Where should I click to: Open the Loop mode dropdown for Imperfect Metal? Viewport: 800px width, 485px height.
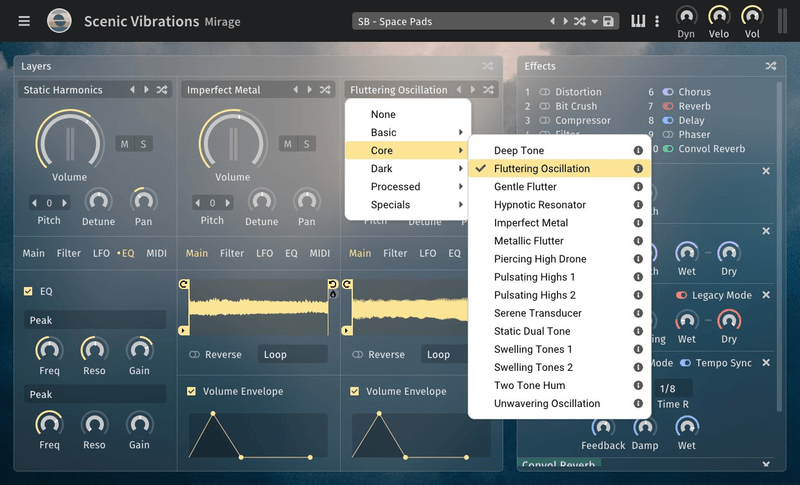click(x=292, y=355)
